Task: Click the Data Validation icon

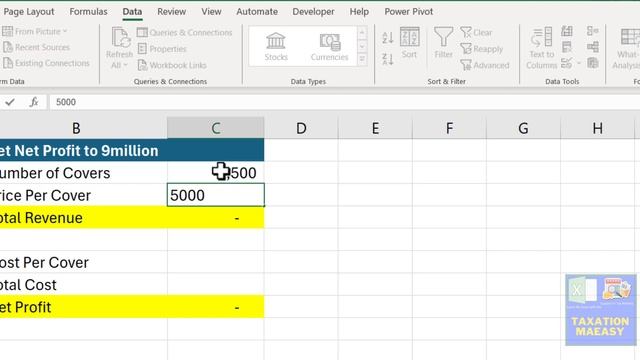Action: click(x=567, y=63)
